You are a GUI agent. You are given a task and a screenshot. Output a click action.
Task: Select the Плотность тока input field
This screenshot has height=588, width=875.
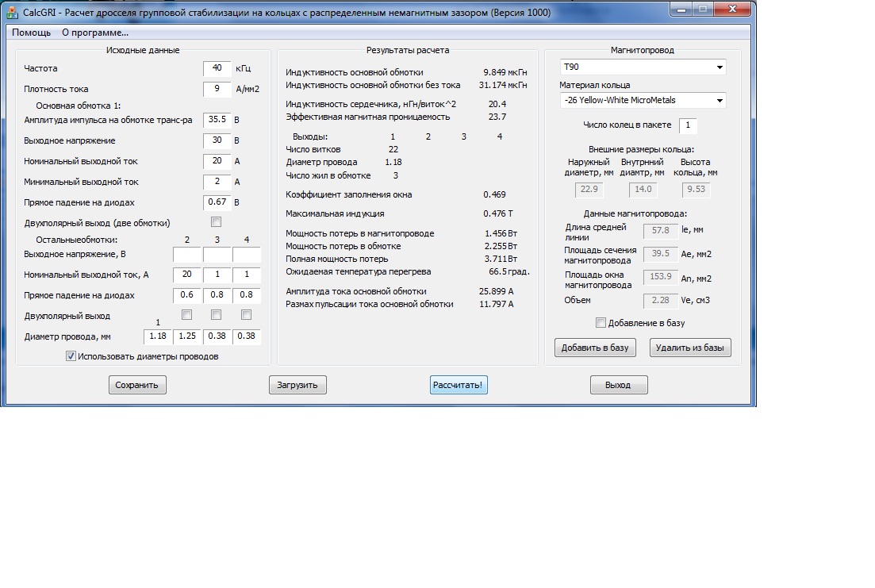coord(217,89)
